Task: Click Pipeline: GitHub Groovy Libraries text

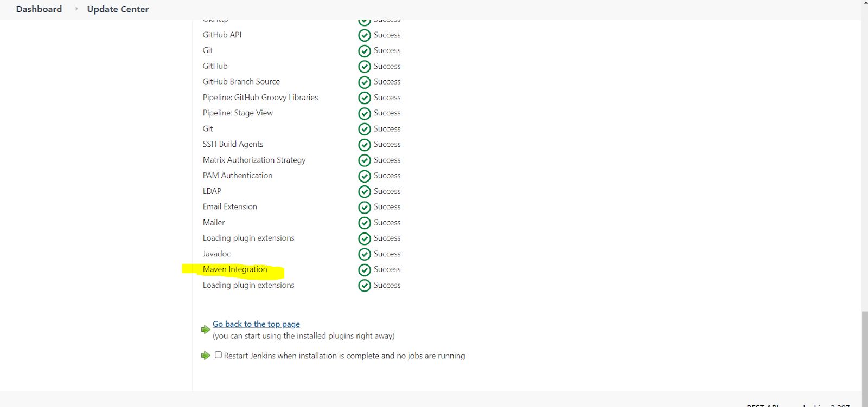Action: (260, 98)
